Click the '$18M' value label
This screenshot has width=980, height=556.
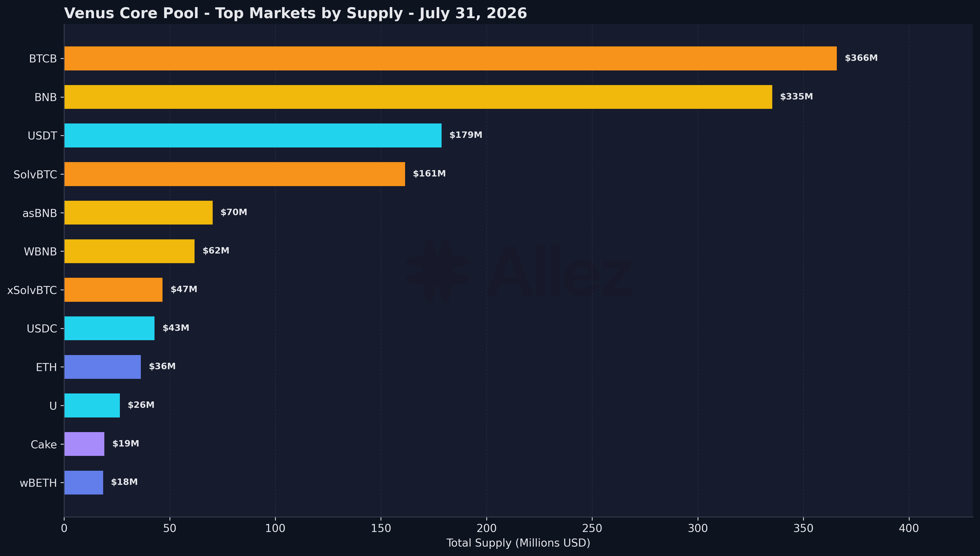point(124,482)
